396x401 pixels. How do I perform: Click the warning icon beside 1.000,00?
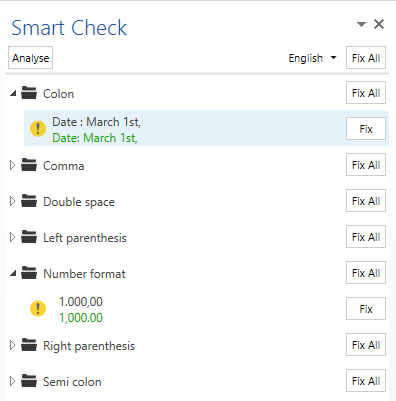(38, 308)
